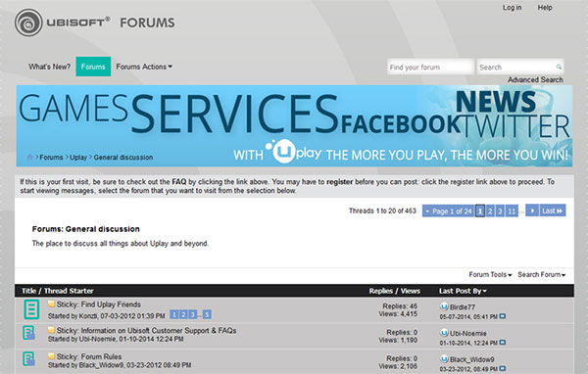Click next page arrow in pagination
The width and height of the screenshot is (588, 374).
532,210
